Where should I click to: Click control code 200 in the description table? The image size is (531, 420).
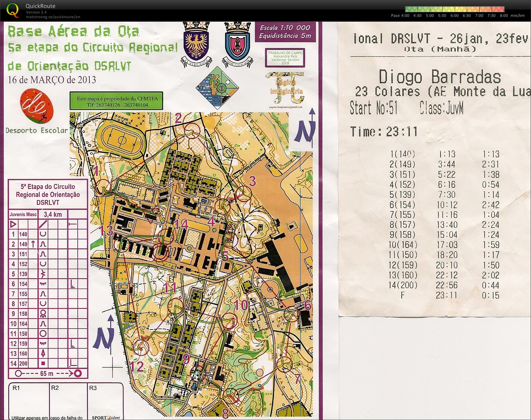(23, 363)
